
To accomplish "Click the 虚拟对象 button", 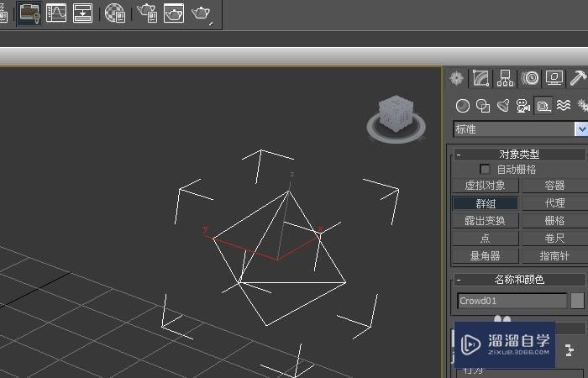I will (486, 186).
